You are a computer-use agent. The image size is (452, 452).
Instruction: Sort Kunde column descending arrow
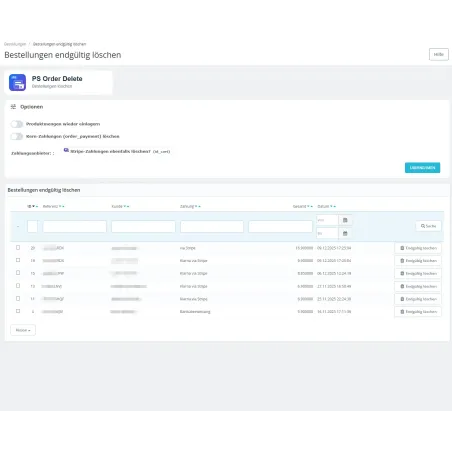125,206
